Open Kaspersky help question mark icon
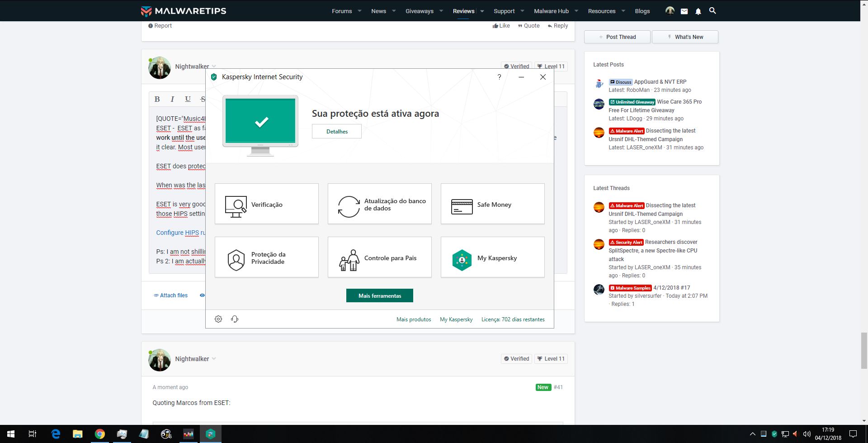 click(499, 77)
